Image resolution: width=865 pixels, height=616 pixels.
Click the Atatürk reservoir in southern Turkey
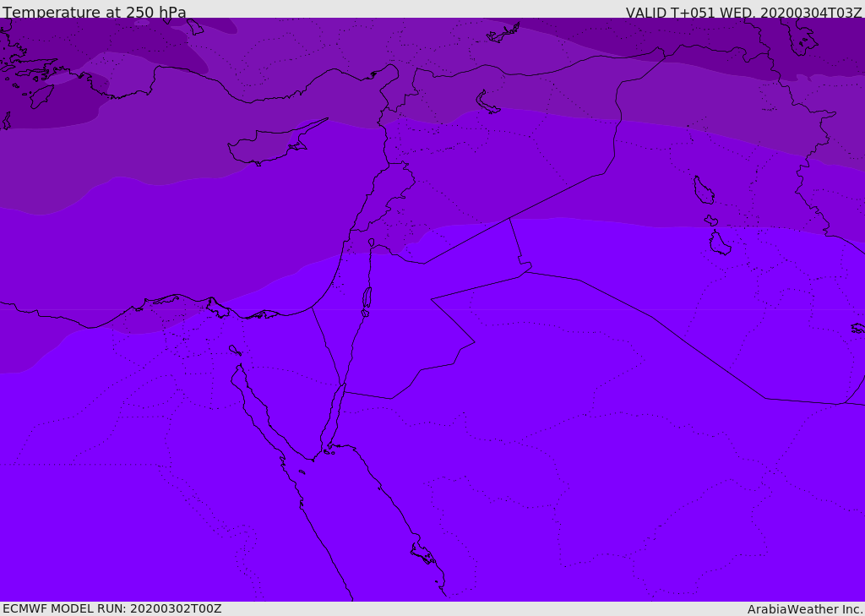click(505, 33)
